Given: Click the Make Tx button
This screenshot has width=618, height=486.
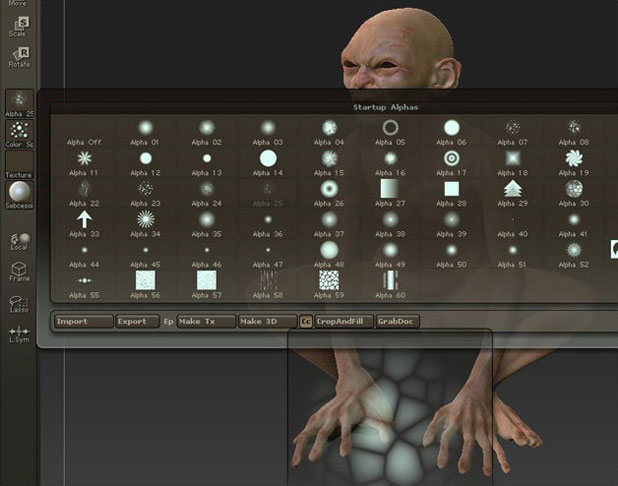Looking at the screenshot, I should click(x=206, y=322).
